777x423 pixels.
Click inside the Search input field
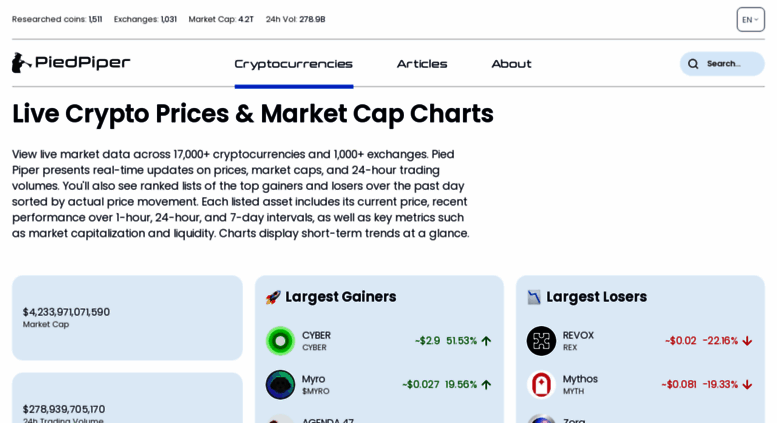[730, 64]
